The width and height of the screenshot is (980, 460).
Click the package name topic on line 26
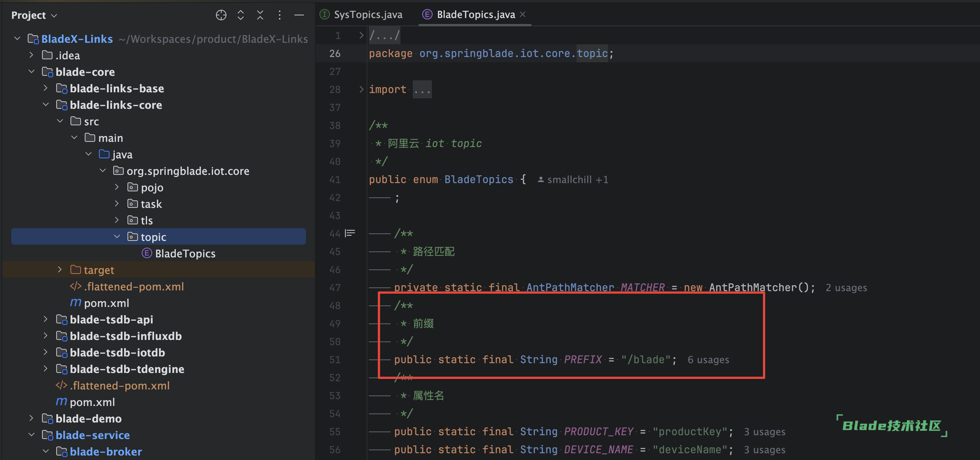[x=592, y=53]
